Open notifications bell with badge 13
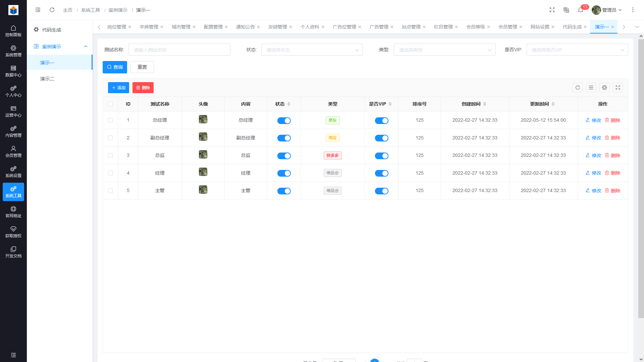 pos(581,10)
